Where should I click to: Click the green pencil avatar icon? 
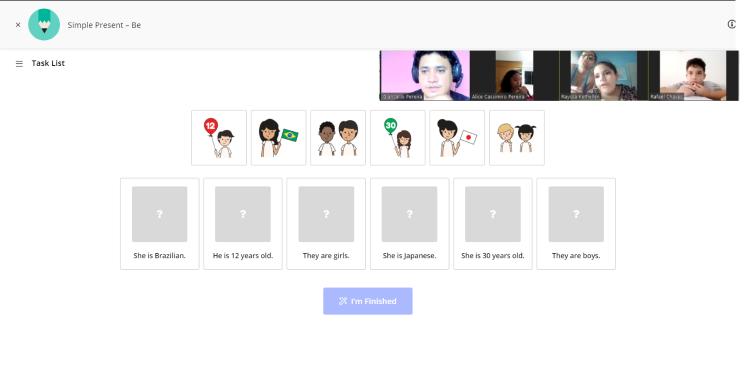pos(44,24)
